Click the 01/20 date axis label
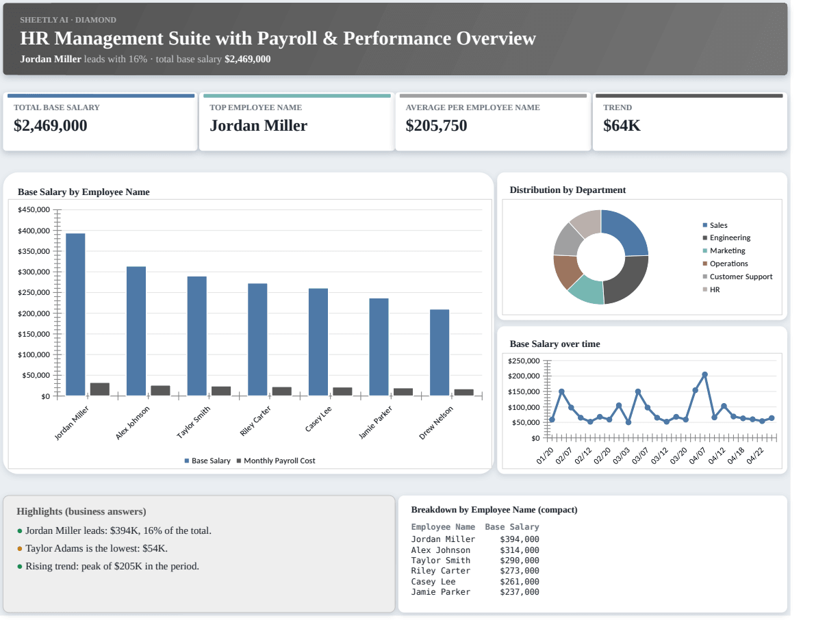 [546, 456]
